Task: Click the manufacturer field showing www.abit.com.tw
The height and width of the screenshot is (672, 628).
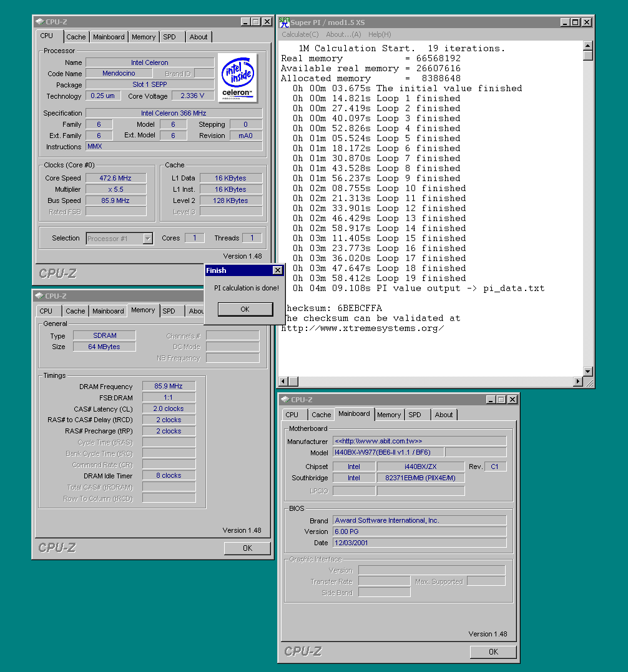Action: click(419, 441)
